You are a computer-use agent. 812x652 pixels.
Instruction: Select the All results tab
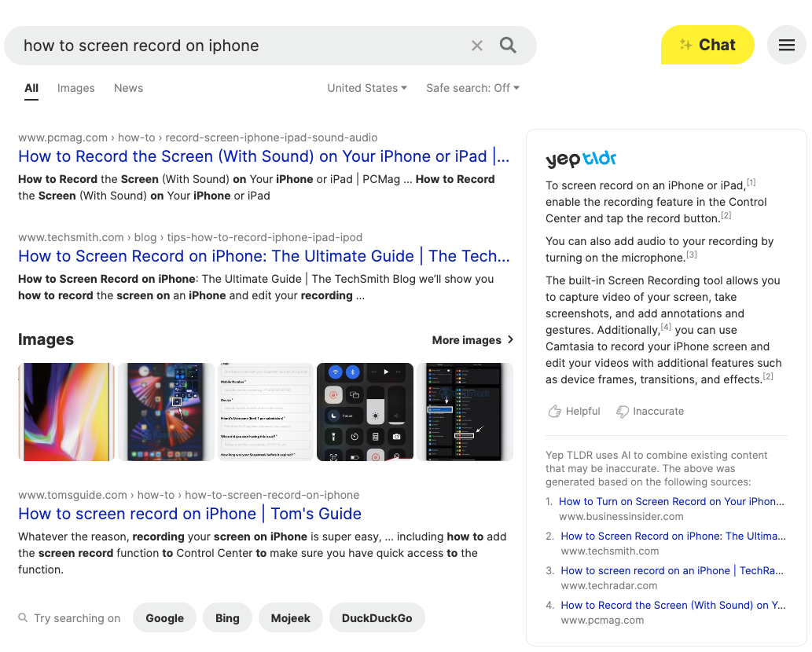pos(31,88)
